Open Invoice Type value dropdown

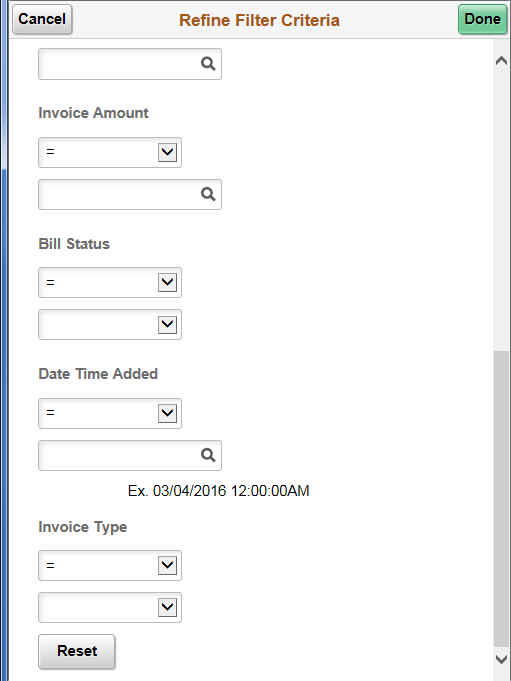[x=110, y=607]
